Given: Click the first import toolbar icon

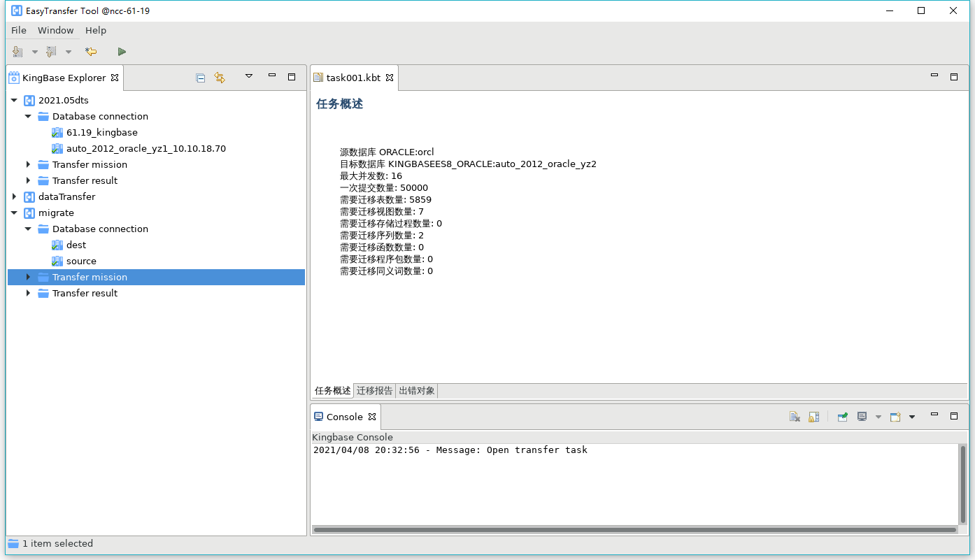Looking at the screenshot, I should click(17, 52).
